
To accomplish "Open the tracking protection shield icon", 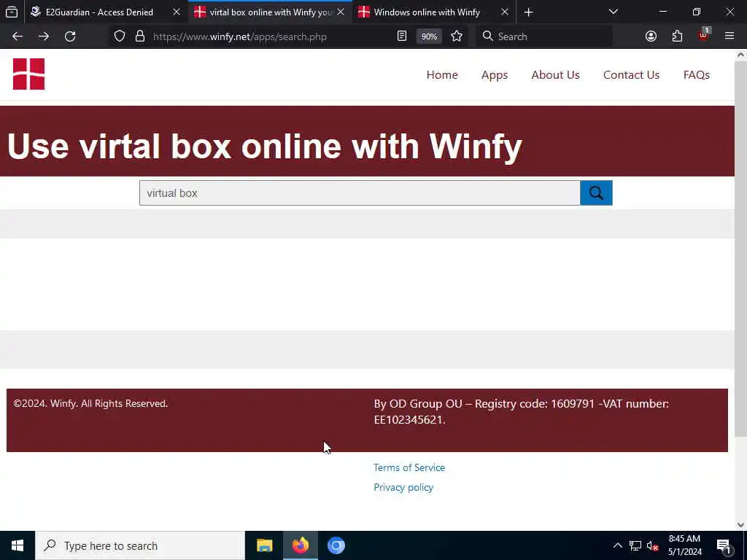I will 120,36.
